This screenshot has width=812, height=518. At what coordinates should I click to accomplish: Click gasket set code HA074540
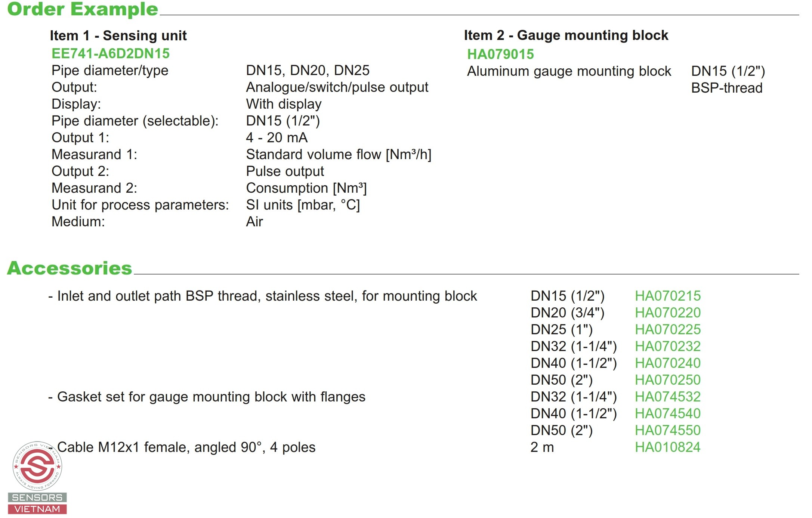coord(668,413)
